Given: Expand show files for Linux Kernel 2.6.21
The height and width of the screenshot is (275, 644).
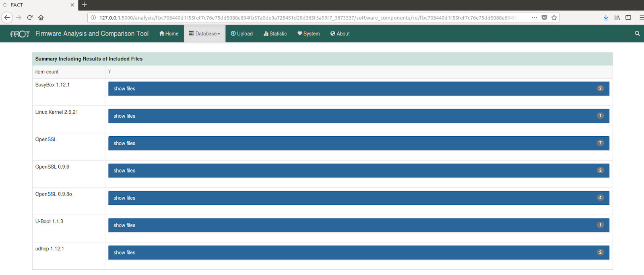Looking at the screenshot, I should (359, 116).
